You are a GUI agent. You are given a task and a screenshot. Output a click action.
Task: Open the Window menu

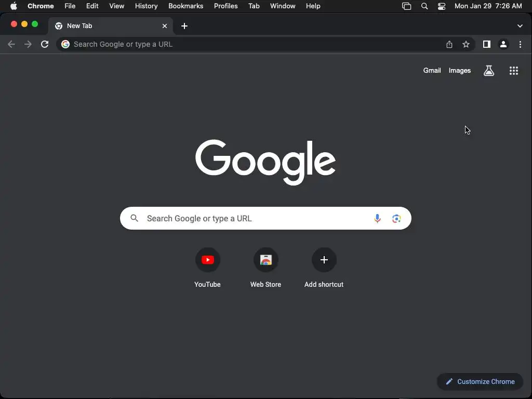click(283, 6)
